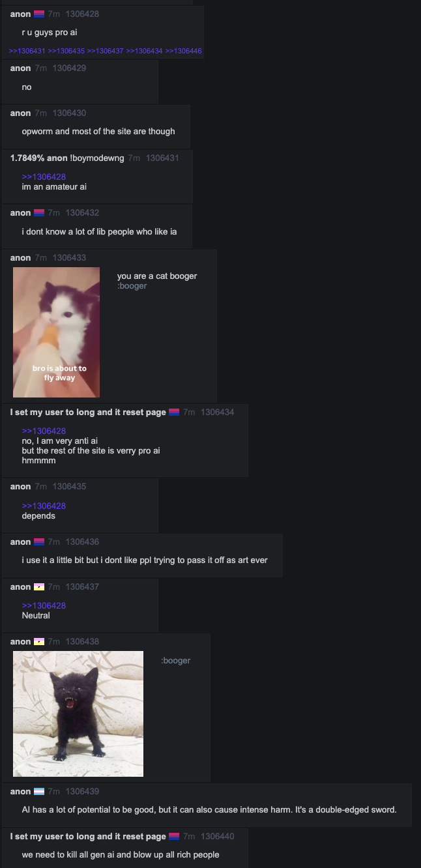This screenshot has height=868, width=421.
Task: Click the !boymodewng tripcode name
Action: [97, 158]
